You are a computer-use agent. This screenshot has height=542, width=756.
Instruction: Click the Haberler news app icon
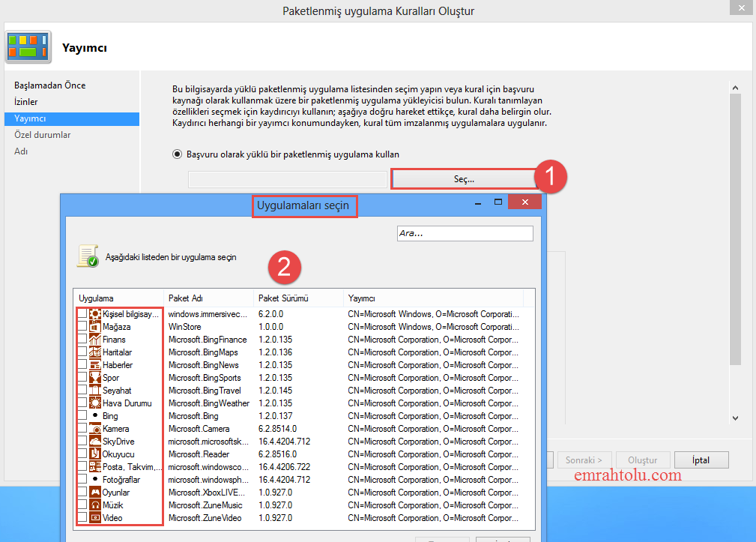click(95, 365)
